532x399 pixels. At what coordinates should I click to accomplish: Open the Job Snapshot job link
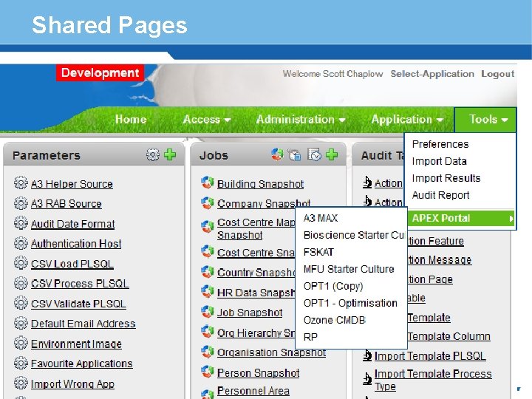(250, 313)
